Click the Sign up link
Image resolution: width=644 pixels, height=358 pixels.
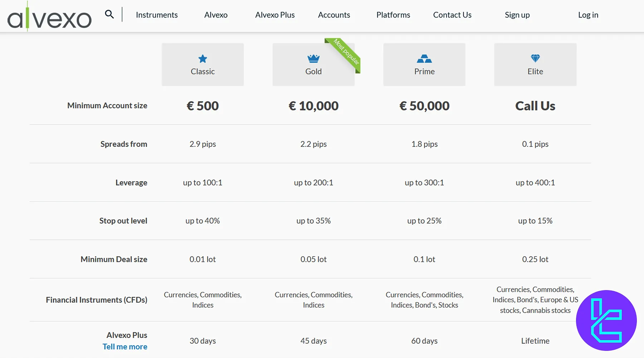(x=517, y=15)
